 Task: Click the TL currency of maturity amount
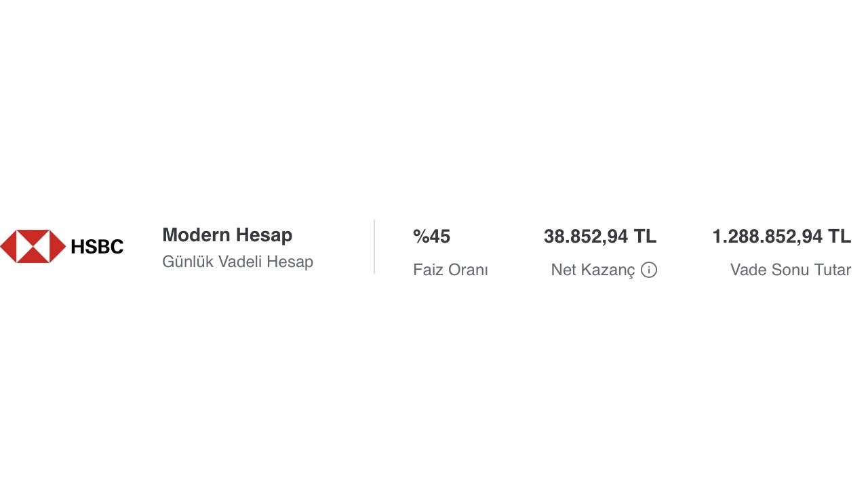[x=840, y=237]
